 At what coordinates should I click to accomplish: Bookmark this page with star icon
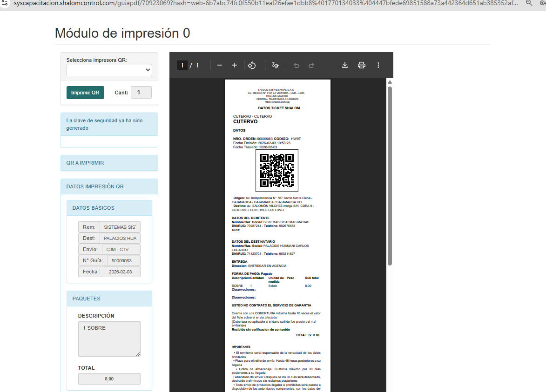coord(543,3)
